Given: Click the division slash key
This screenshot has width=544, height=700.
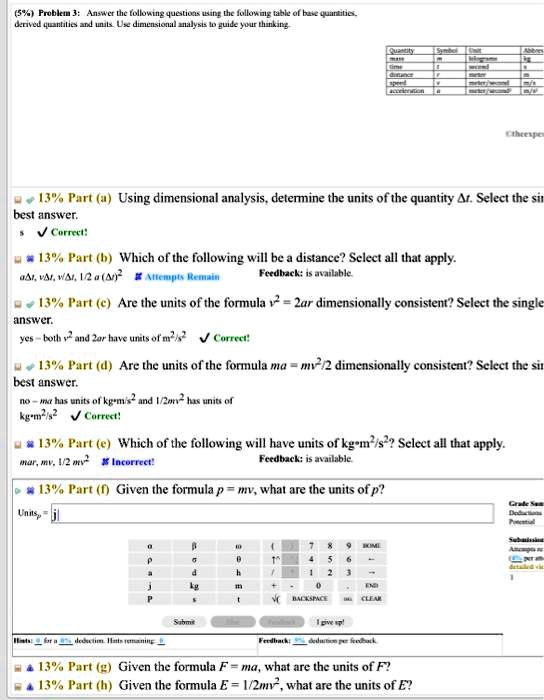Looking at the screenshot, I should click(x=273, y=572).
